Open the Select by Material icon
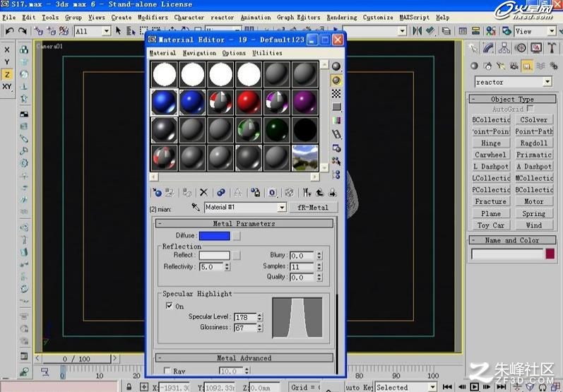563x392 pixels. pos(336,161)
